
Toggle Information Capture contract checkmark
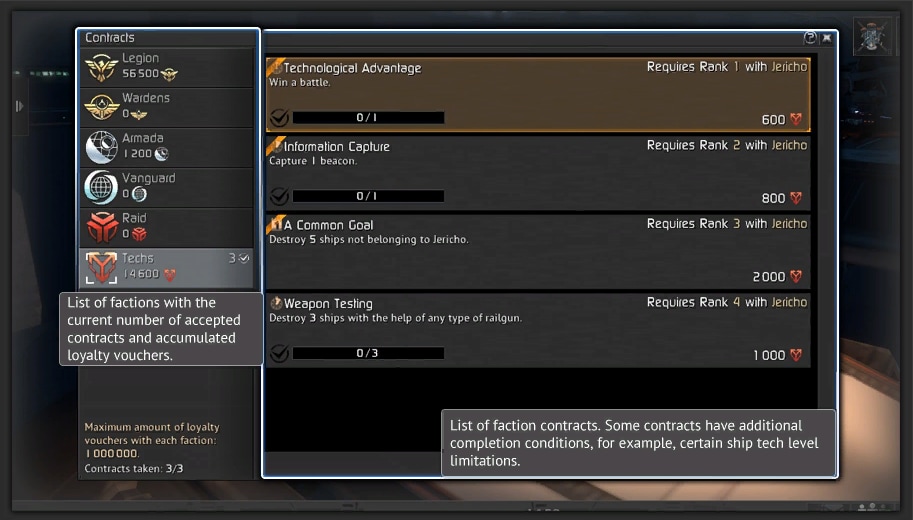[x=279, y=196]
